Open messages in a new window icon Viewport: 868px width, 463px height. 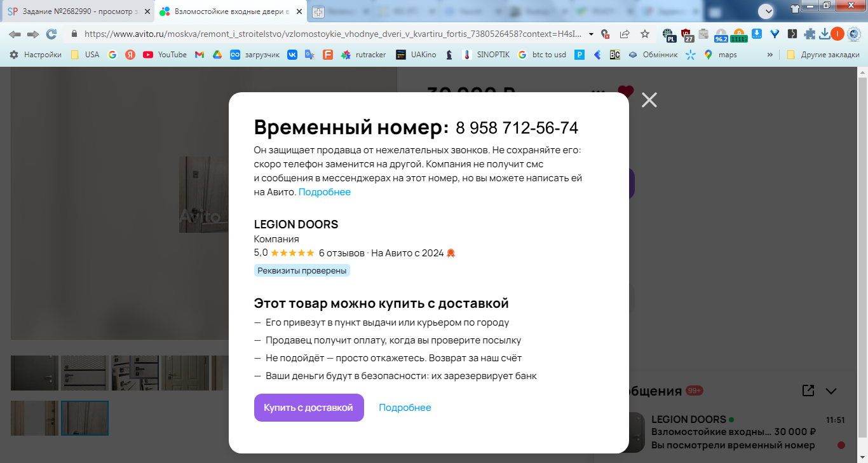click(x=808, y=390)
